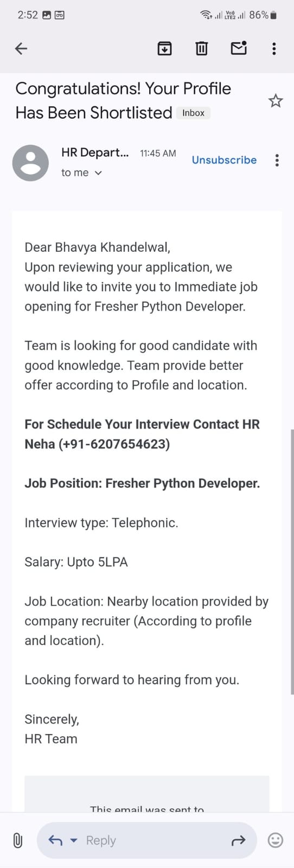Unsubscribe from HR Department emails

coord(224,160)
